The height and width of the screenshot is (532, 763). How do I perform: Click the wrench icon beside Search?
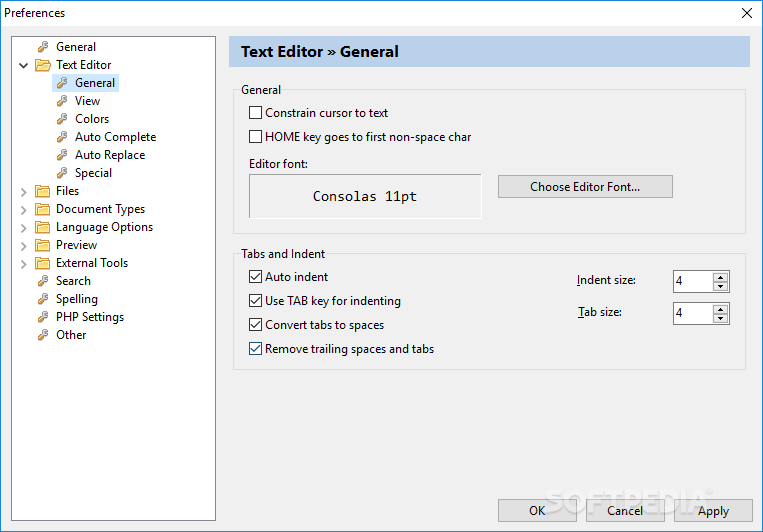(43, 281)
